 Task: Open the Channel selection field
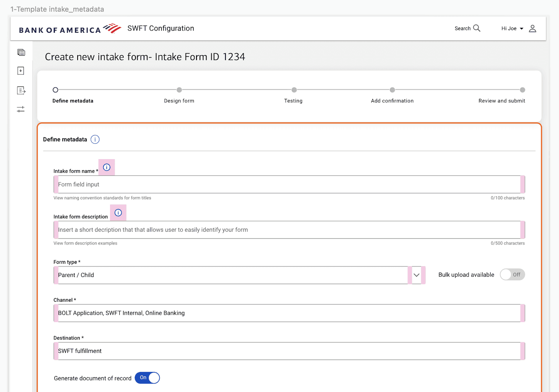coord(289,313)
